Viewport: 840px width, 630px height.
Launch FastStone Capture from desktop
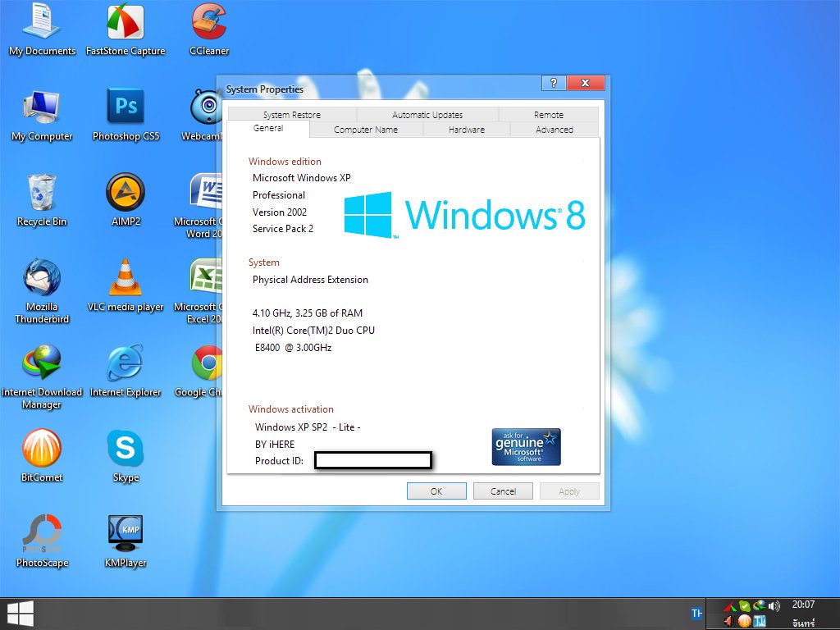(x=126, y=30)
